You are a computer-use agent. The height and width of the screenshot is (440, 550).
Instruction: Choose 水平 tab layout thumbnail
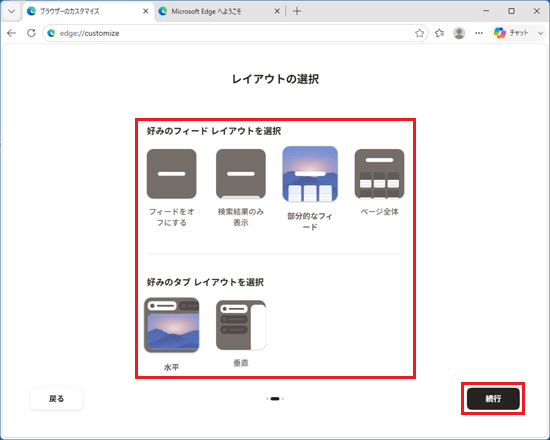172,325
